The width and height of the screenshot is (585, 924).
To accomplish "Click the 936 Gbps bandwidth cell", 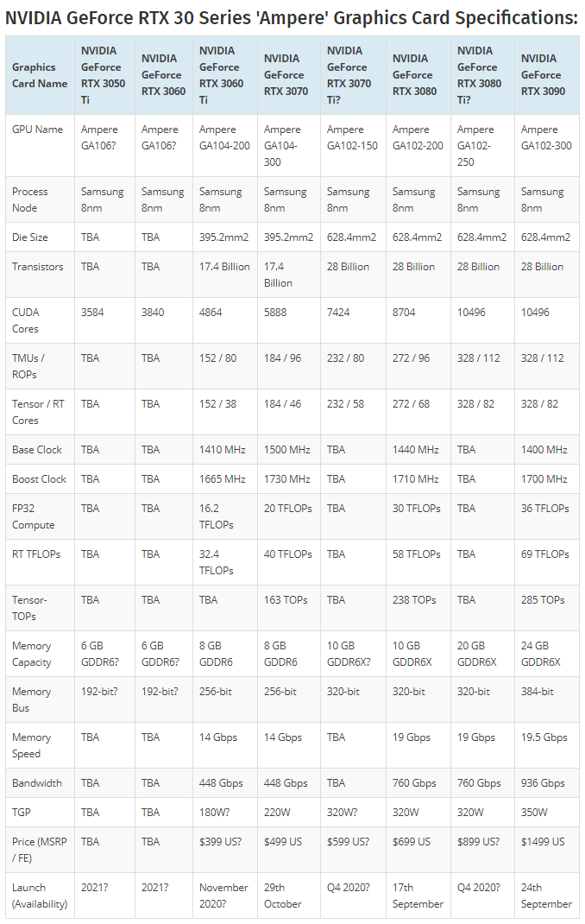I will (x=543, y=783).
